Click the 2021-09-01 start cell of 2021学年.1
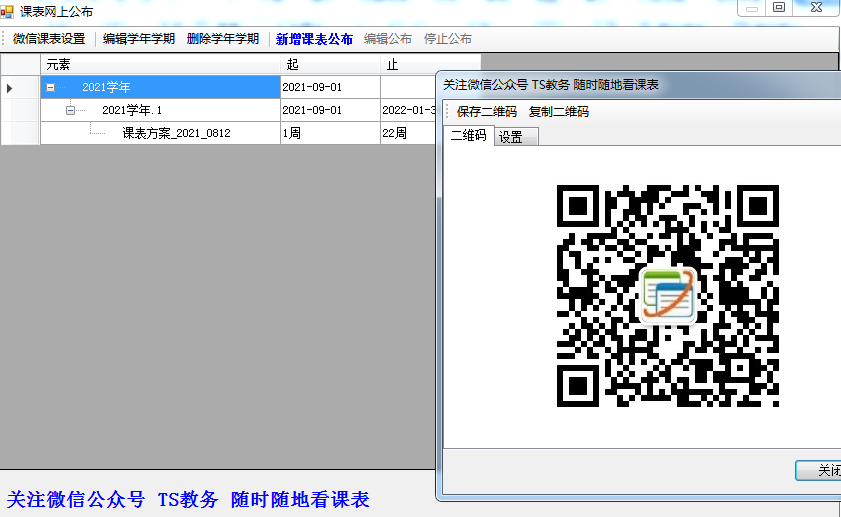Screen dimensions: 841x517 [x=330, y=110]
